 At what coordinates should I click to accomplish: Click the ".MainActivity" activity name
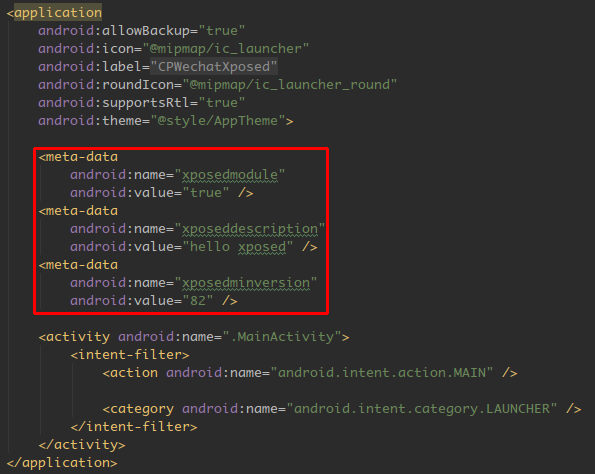(282, 337)
